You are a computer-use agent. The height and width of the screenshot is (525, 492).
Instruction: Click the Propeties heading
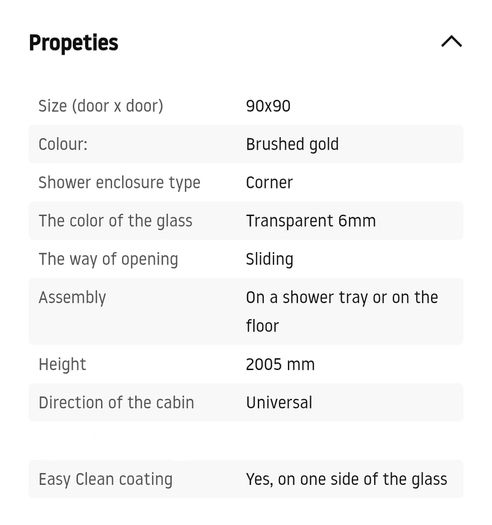(x=74, y=43)
